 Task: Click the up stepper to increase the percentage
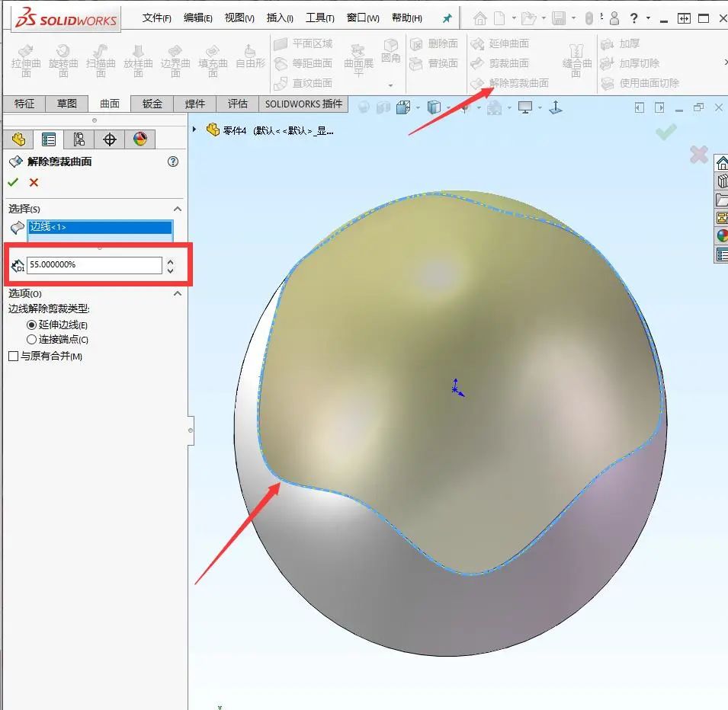171,261
